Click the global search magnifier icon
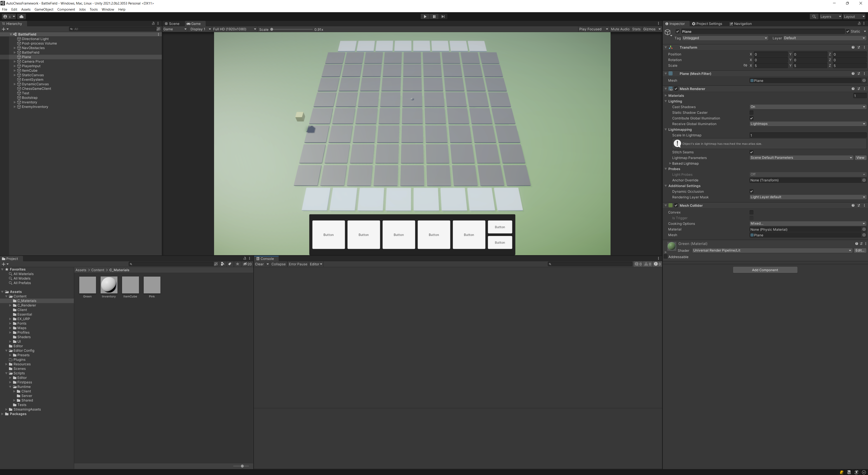Viewport: 868px width, 475px height. (x=814, y=17)
